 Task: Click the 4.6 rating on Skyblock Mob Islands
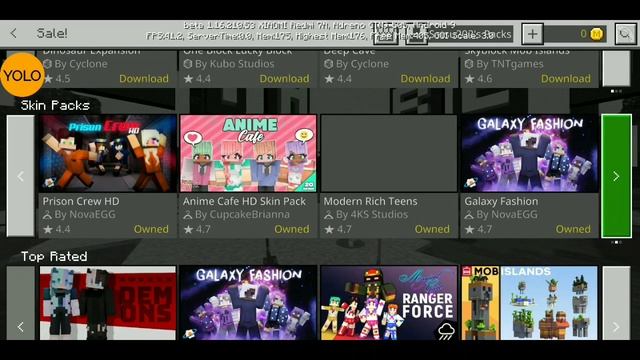(x=479, y=78)
